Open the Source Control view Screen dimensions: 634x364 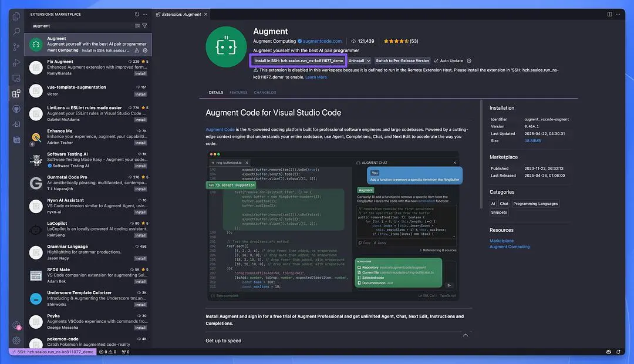16,47
